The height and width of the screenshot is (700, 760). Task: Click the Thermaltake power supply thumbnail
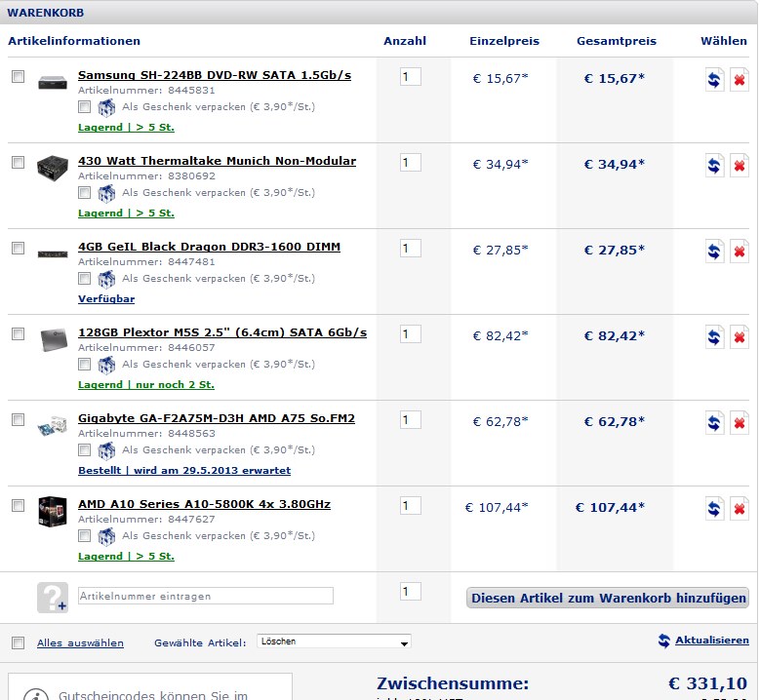[x=53, y=168]
